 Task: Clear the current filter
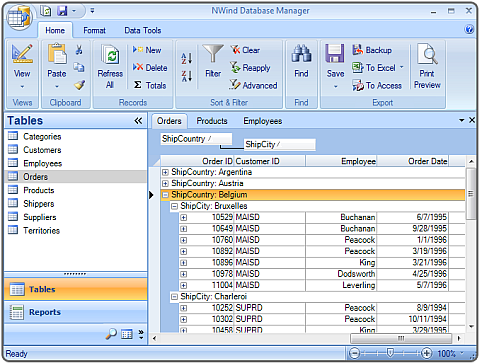point(245,50)
